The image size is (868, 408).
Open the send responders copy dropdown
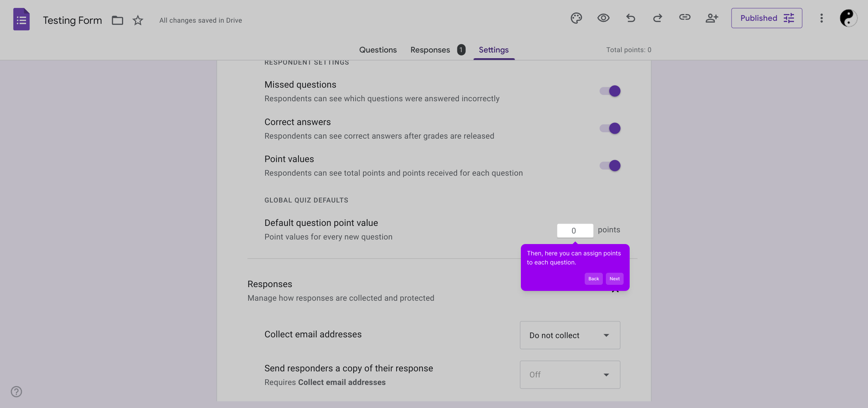click(x=570, y=374)
